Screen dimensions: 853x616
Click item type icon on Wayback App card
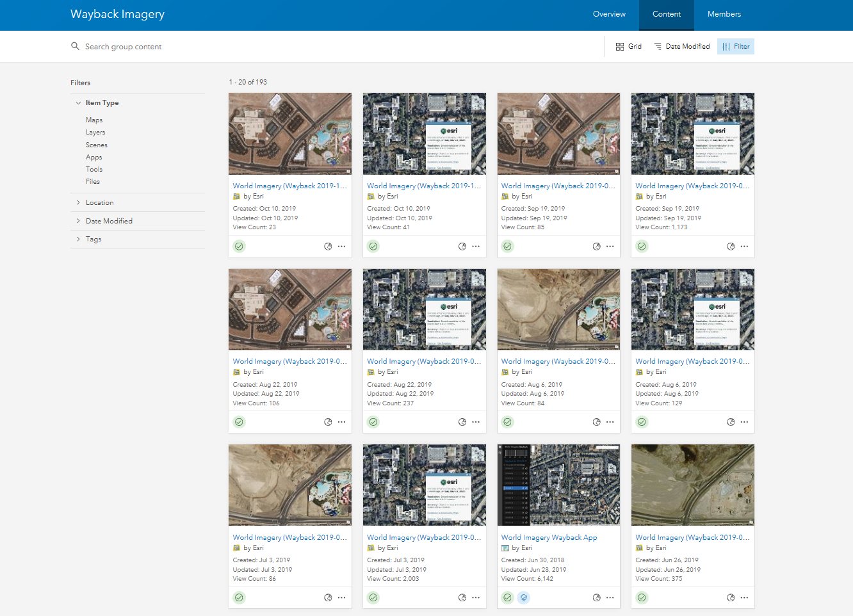pos(505,548)
